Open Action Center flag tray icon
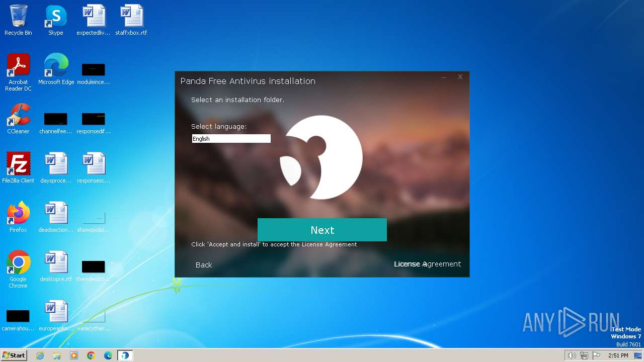The height and width of the screenshot is (362, 644). point(596,355)
